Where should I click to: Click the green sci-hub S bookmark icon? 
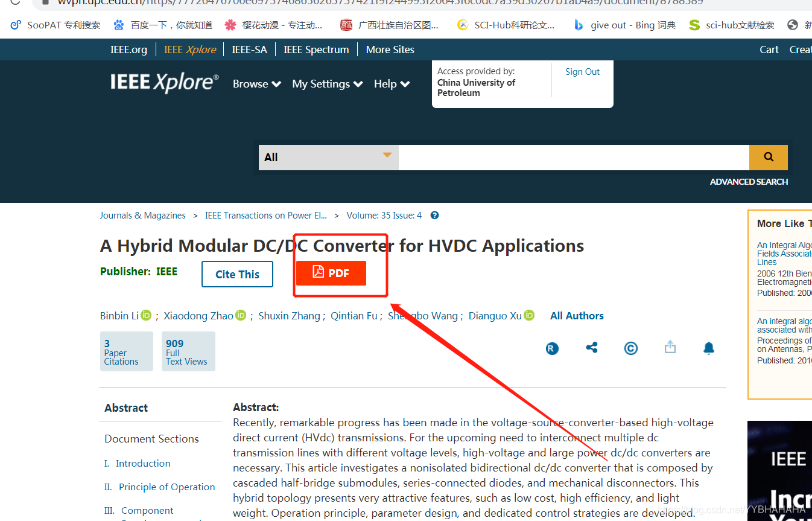(x=694, y=25)
